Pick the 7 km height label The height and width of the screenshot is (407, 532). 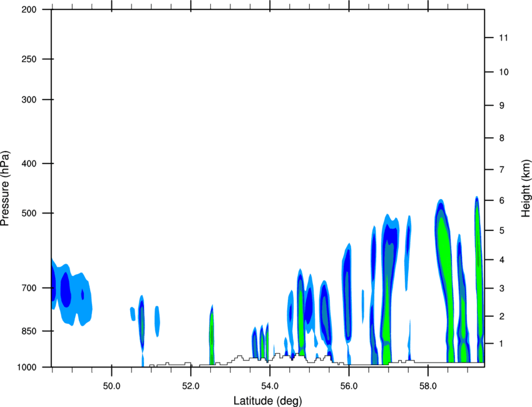502,170
